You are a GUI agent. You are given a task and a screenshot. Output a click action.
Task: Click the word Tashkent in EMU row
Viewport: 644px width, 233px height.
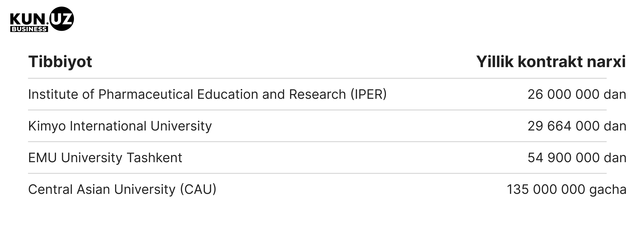tap(154, 158)
